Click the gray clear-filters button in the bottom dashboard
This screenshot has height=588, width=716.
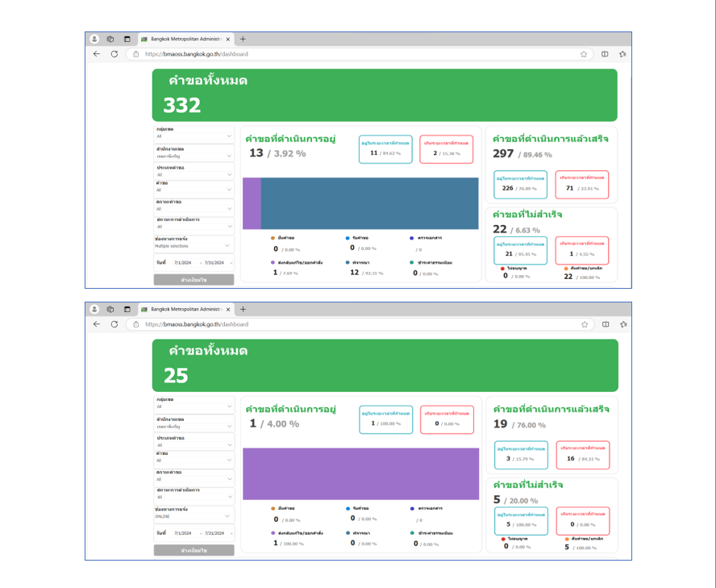[194, 550]
